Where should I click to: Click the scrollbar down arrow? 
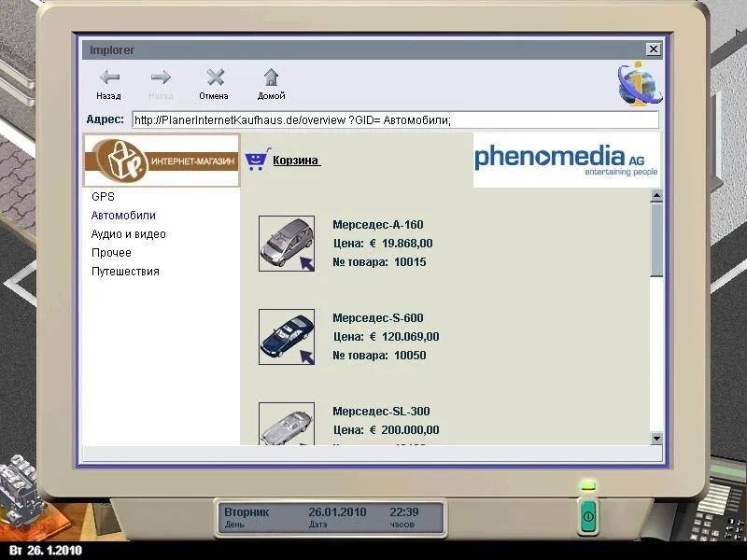pyautogui.click(x=656, y=438)
